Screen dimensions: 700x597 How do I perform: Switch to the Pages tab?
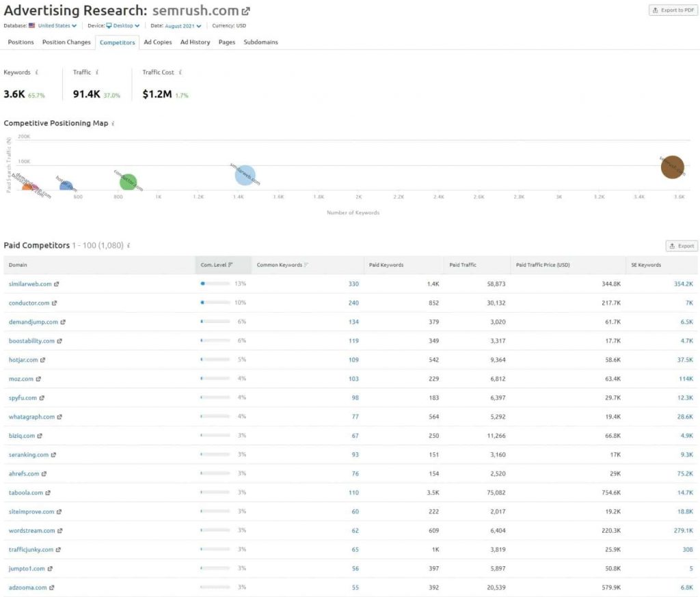click(x=227, y=42)
